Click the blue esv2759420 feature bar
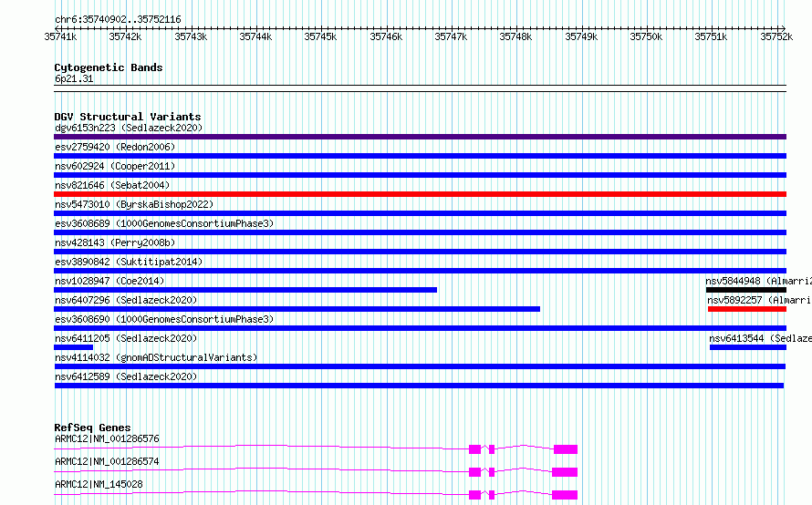This screenshot has height=505, width=812. point(420,156)
